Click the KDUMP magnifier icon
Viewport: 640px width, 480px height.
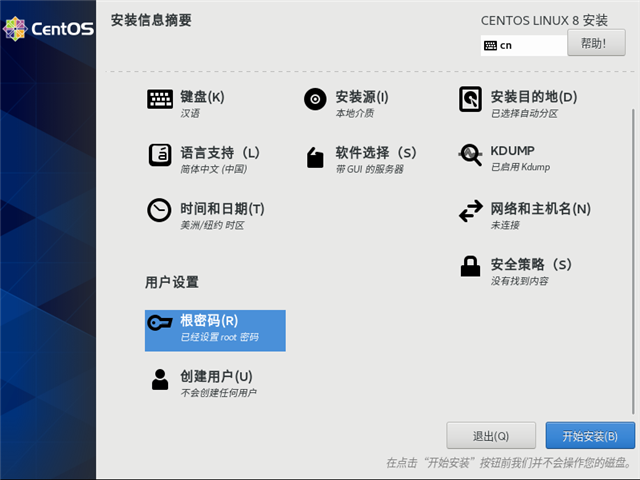(470, 155)
